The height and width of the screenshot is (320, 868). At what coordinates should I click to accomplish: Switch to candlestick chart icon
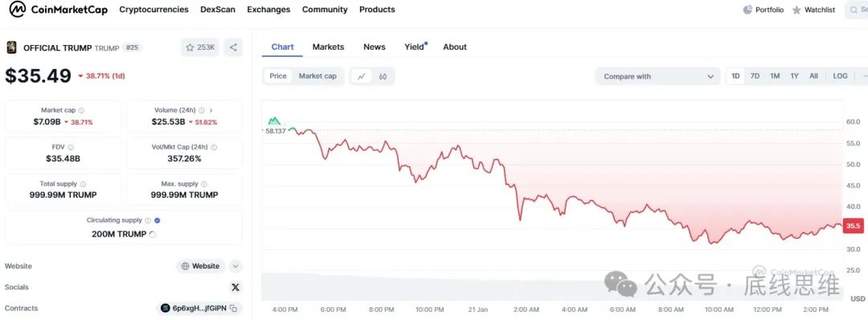coord(383,76)
